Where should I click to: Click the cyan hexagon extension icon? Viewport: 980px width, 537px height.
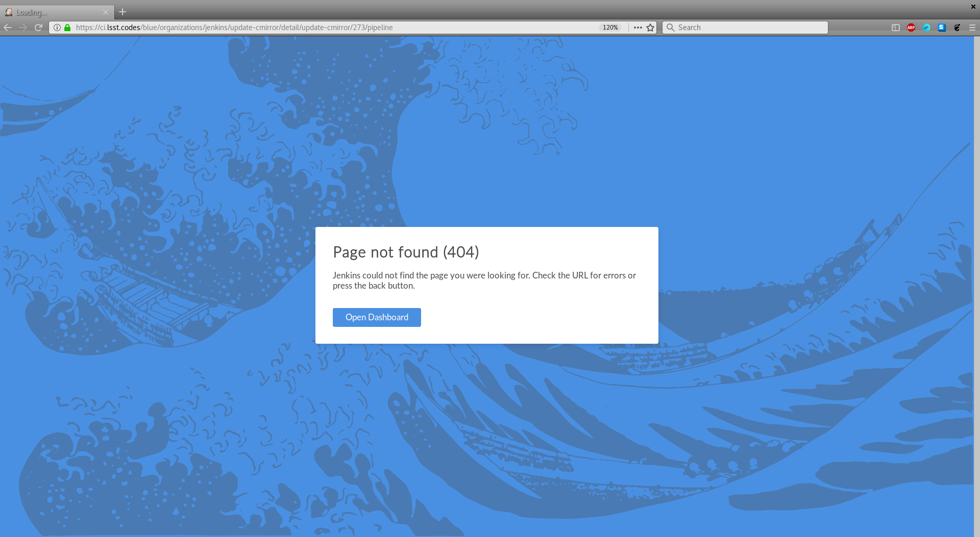[x=926, y=28]
